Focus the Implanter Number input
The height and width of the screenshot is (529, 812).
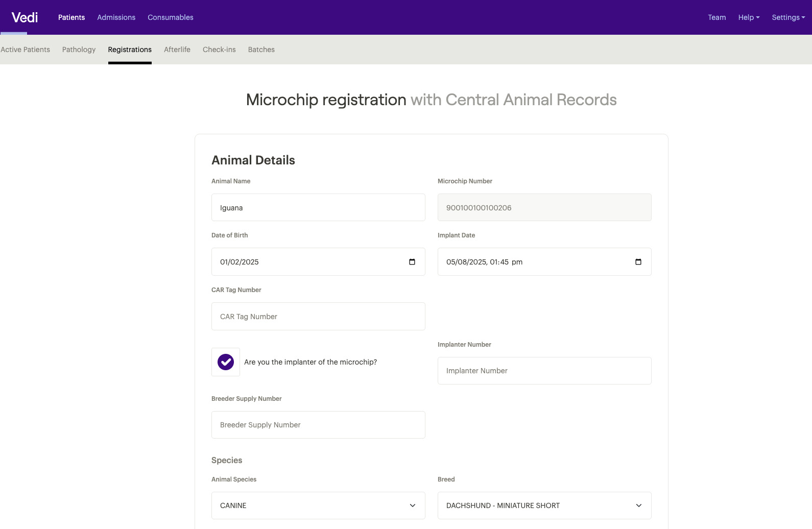pyautogui.click(x=544, y=371)
